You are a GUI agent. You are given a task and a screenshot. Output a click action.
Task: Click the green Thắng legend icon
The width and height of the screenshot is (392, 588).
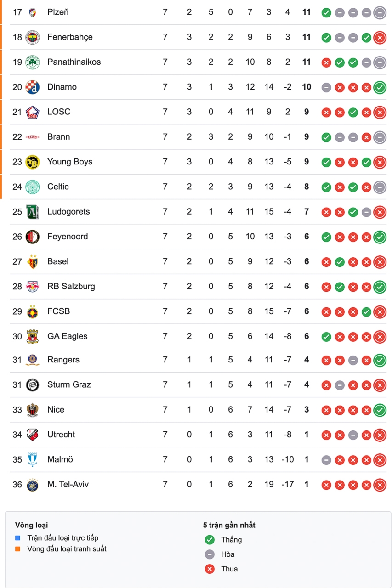pos(210,540)
